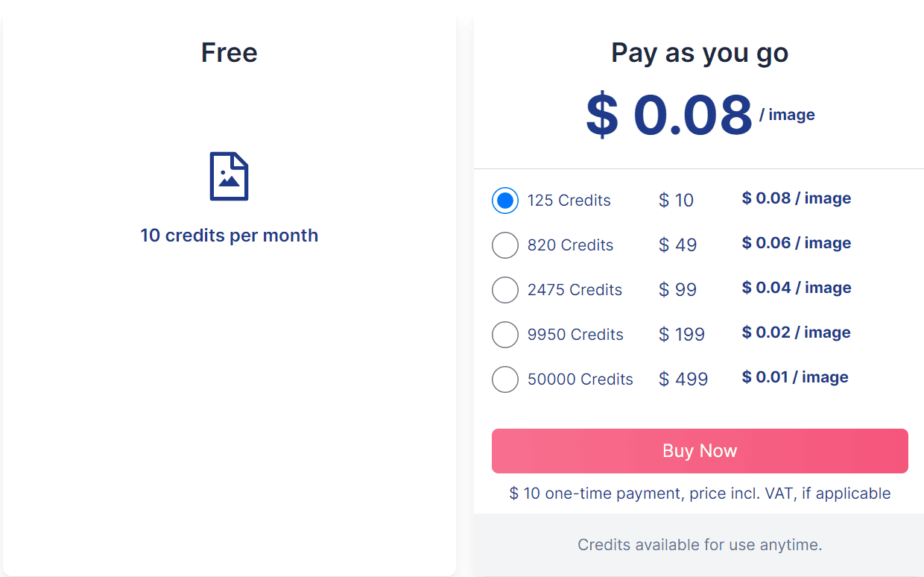The width and height of the screenshot is (924, 577).
Task: Select the 125 Credits option
Action: 505,201
